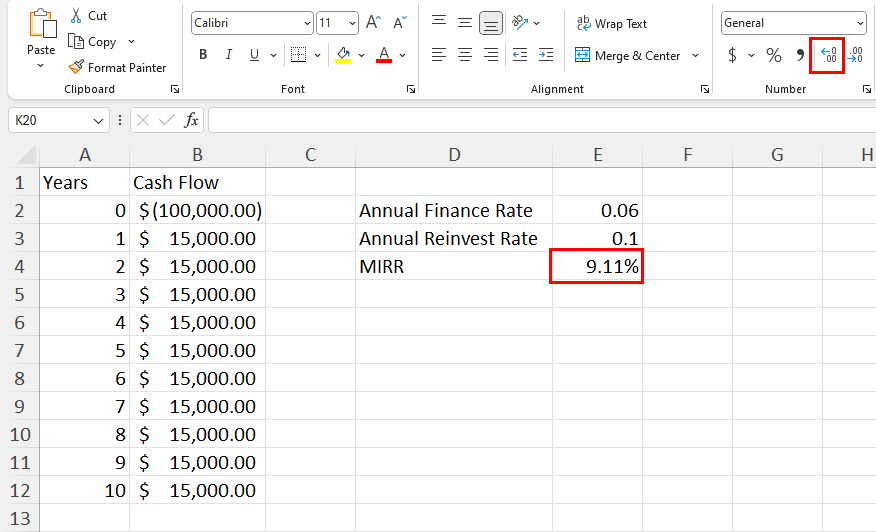876x532 pixels.
Task: Click the increase decimal icon
Action: [x=829, y=55]
